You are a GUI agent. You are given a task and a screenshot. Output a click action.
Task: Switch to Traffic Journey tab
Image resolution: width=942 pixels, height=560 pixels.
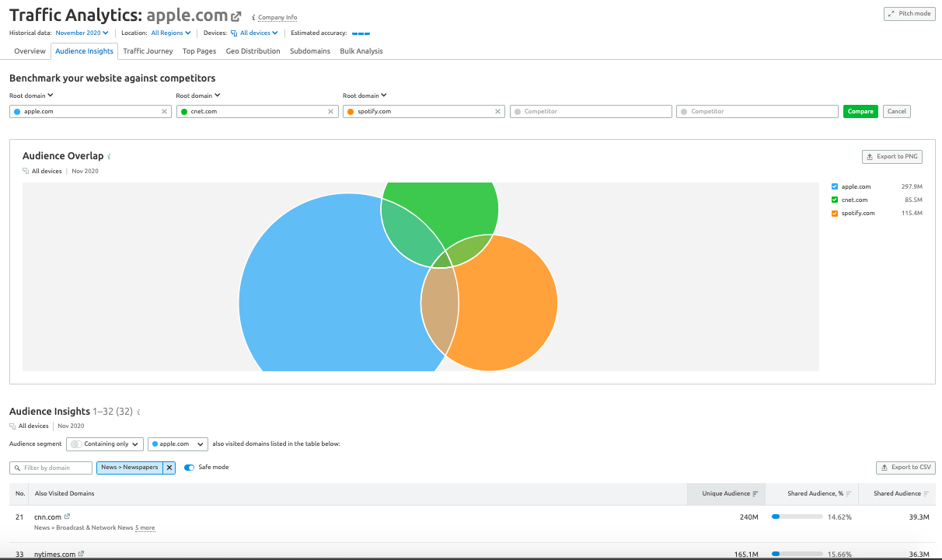coord(148,51)
